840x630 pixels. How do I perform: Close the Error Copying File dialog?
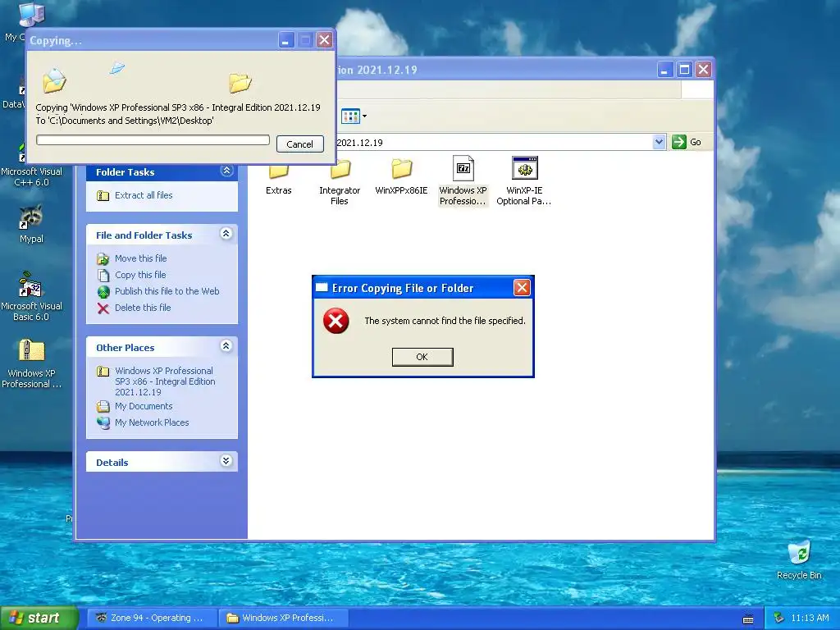tap(522, 288)
